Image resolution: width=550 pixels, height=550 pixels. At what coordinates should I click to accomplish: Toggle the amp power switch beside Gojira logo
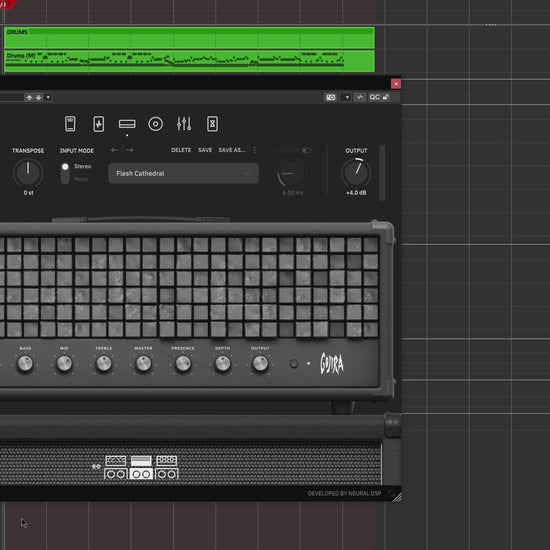(294, 364)
